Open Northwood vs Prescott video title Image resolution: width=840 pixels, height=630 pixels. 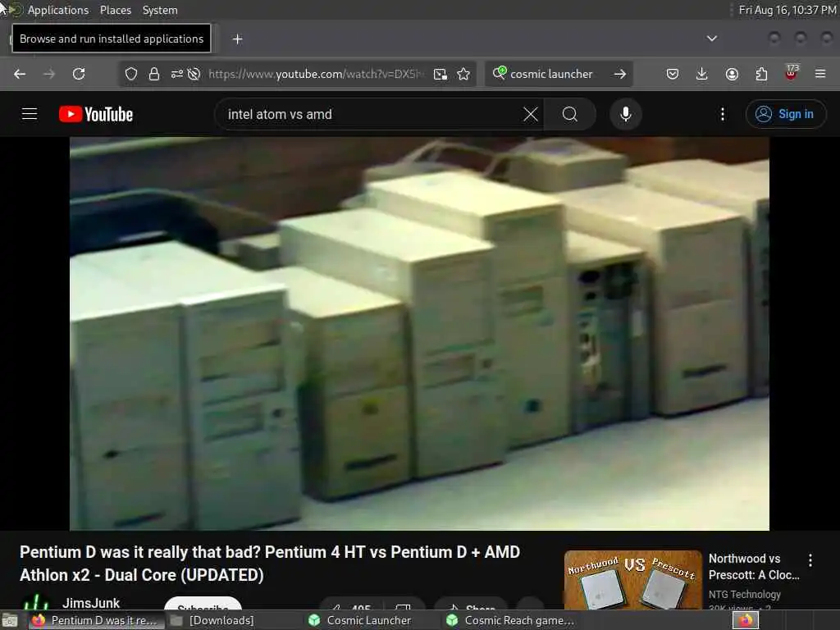754,566
